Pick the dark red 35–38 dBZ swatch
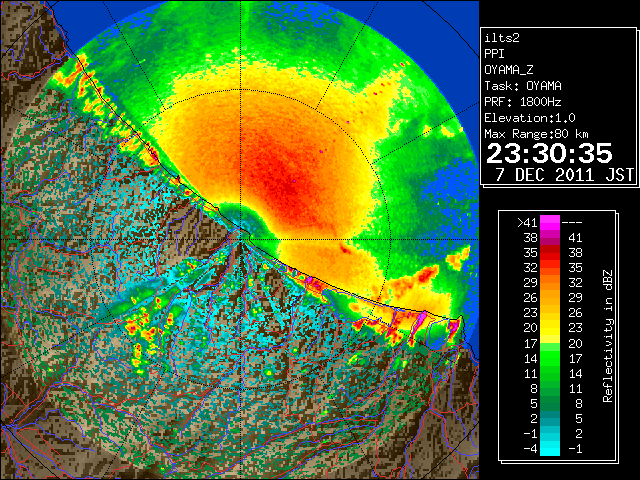Viewport: 640px width, 480px height. pos(550,253)
